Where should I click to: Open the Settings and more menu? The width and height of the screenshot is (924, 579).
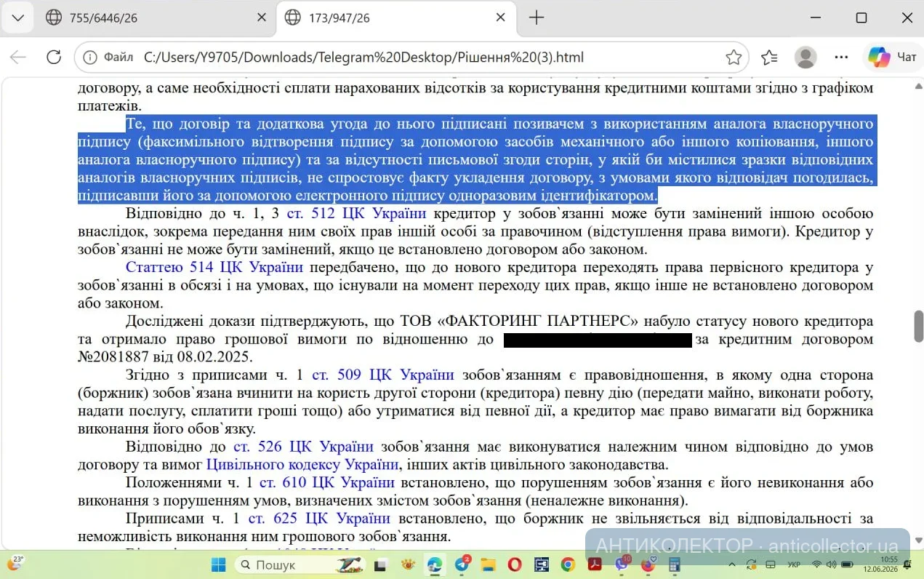pyautogui.click(x=841, y=57)
